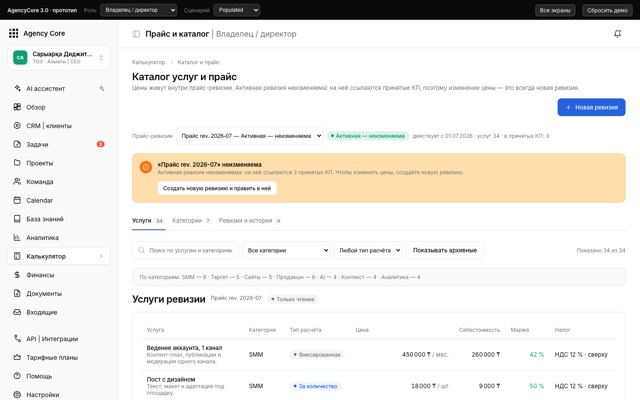The width and height of the screenshot is (640, 400).
Task: Open the Пост с дизайном service row
Action: (x=379, y=386)
